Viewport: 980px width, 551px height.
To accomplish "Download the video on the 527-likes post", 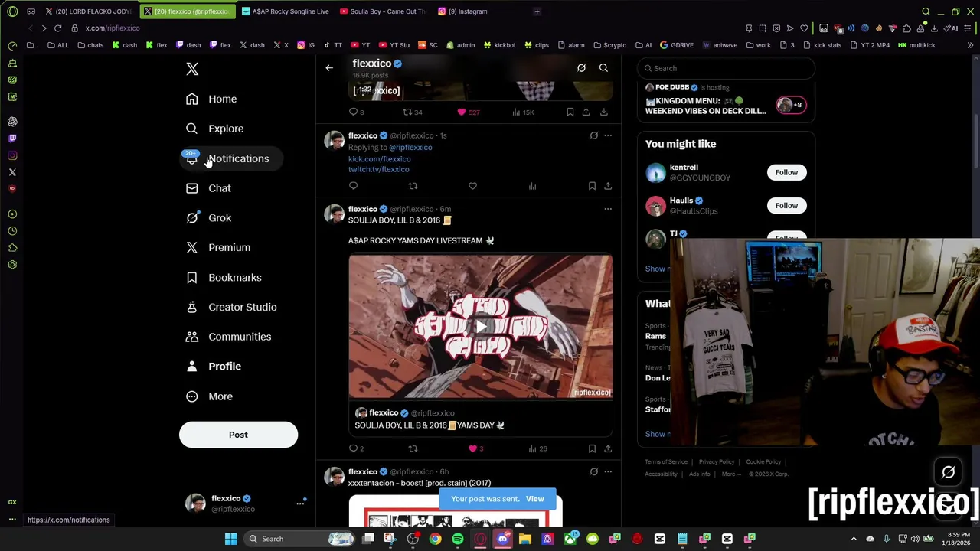I will coord(603,112).
